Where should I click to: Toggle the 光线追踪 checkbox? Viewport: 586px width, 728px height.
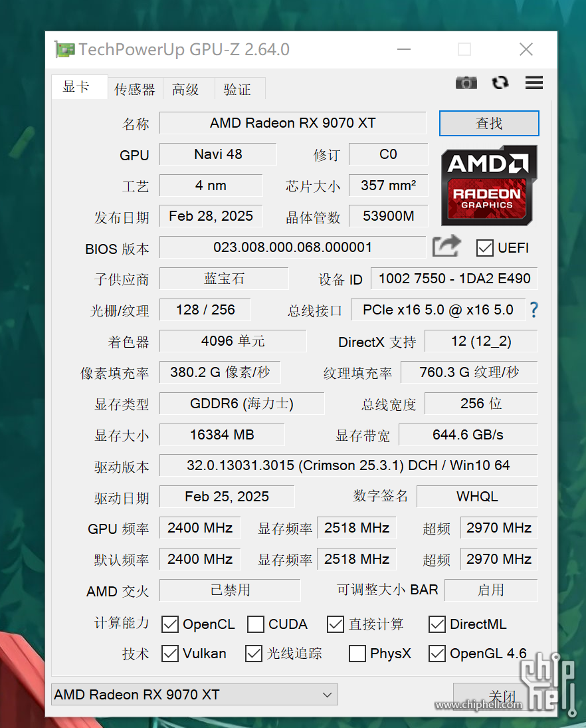click(x=254, y=654)
